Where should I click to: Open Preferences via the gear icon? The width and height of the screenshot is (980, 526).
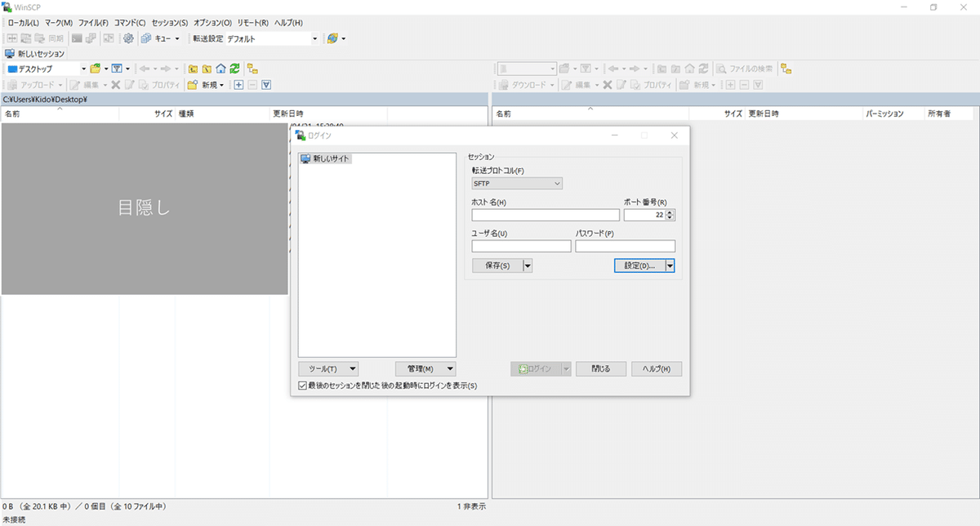click(x=128, y=38)
